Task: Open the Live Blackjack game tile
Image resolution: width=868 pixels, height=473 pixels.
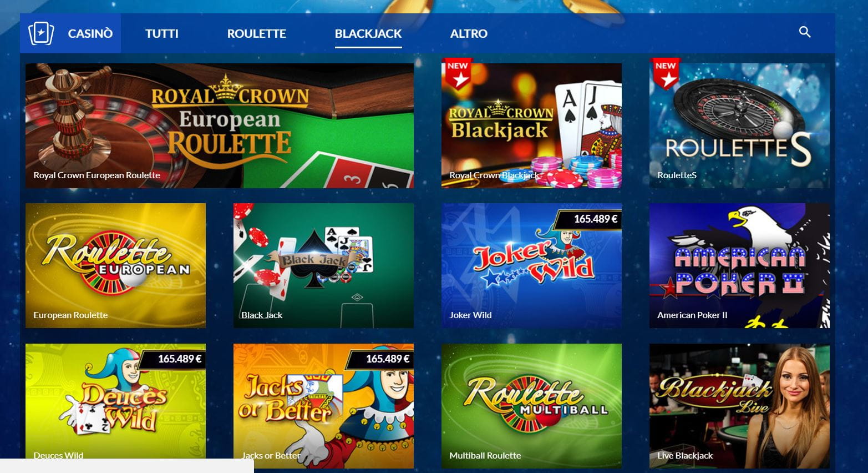Action: [739, 406]
